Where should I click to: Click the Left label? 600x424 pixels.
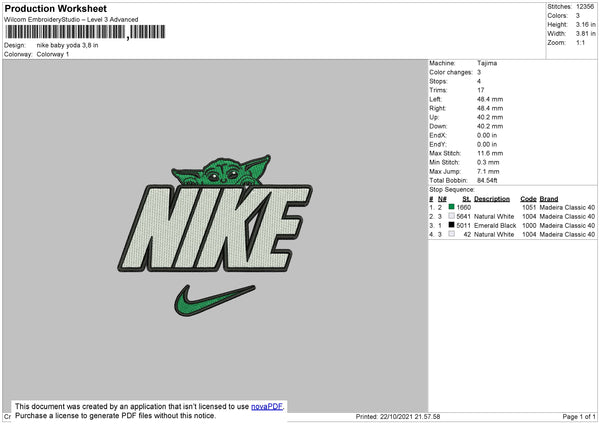tap(435, 99)
